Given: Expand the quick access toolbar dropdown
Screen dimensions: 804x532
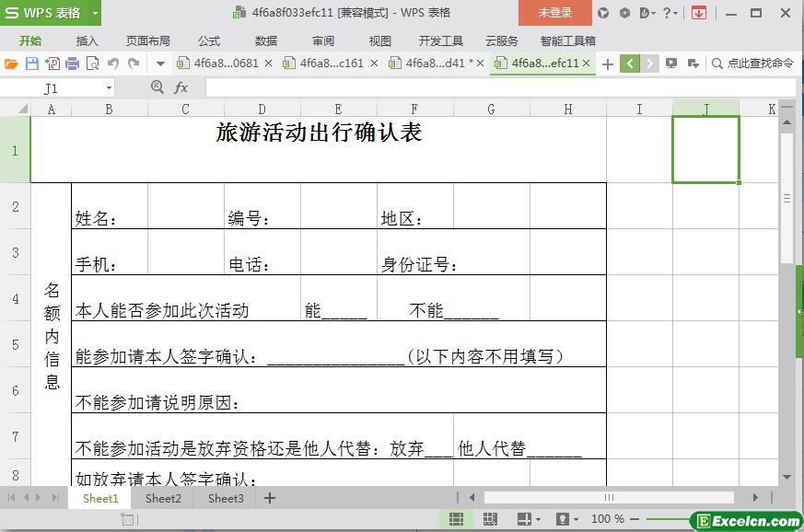Looking at the screenshot, I should pyautogui.click(x=160, y=64).
